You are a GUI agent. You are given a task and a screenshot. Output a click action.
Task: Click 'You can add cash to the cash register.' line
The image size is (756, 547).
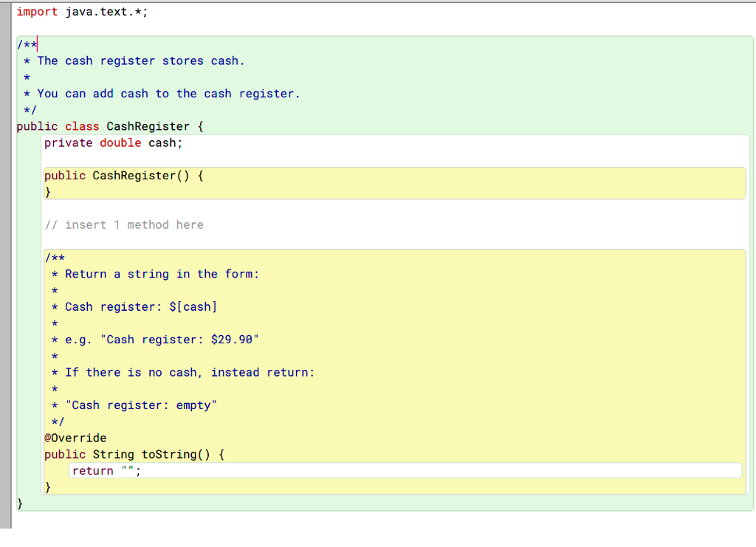169,94
